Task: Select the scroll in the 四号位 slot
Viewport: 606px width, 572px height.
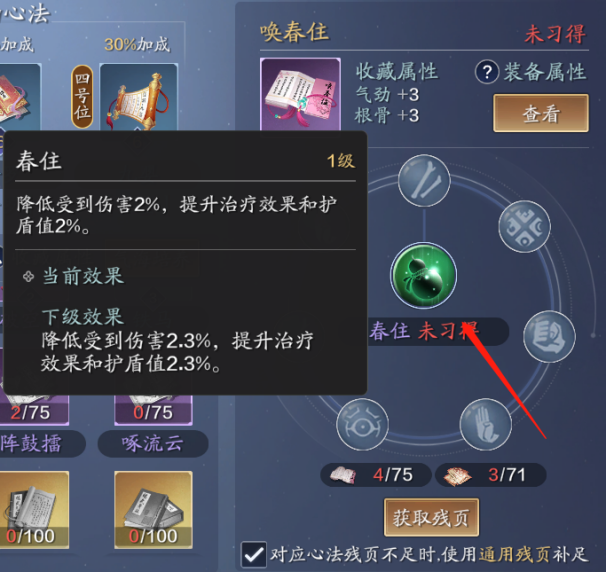Action: tap(139, 97)
